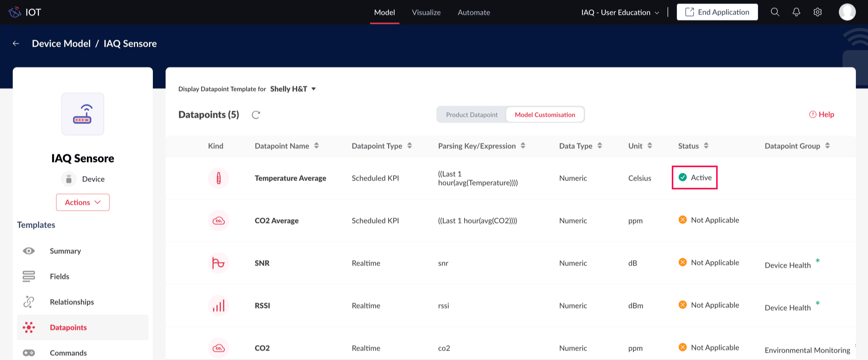The image size is (868, 360).
Task: Click the search magnifier icon
Action: click(x=775, y=12)
